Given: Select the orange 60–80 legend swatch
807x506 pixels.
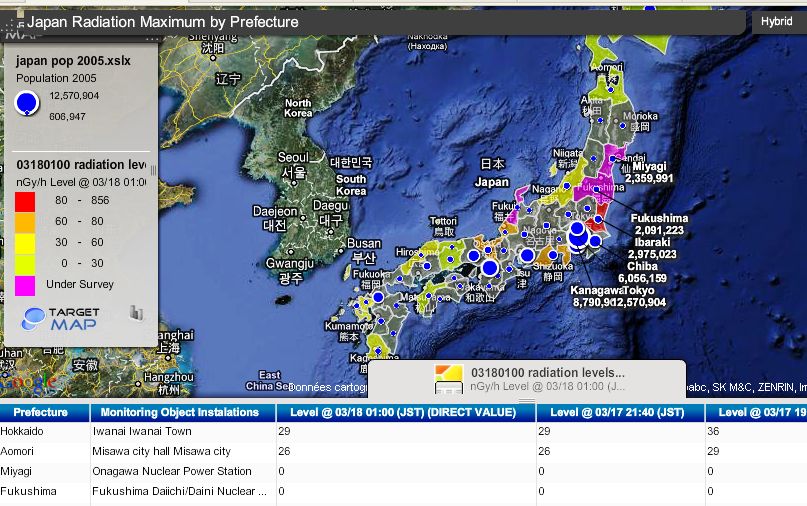Looking at the screenshot, I should coord(26,221).
